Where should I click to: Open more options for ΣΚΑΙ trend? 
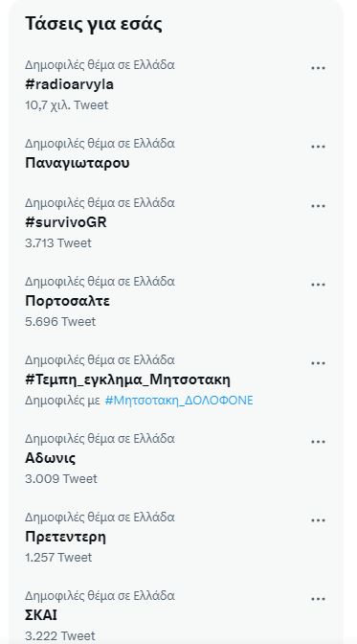[318, 599]
